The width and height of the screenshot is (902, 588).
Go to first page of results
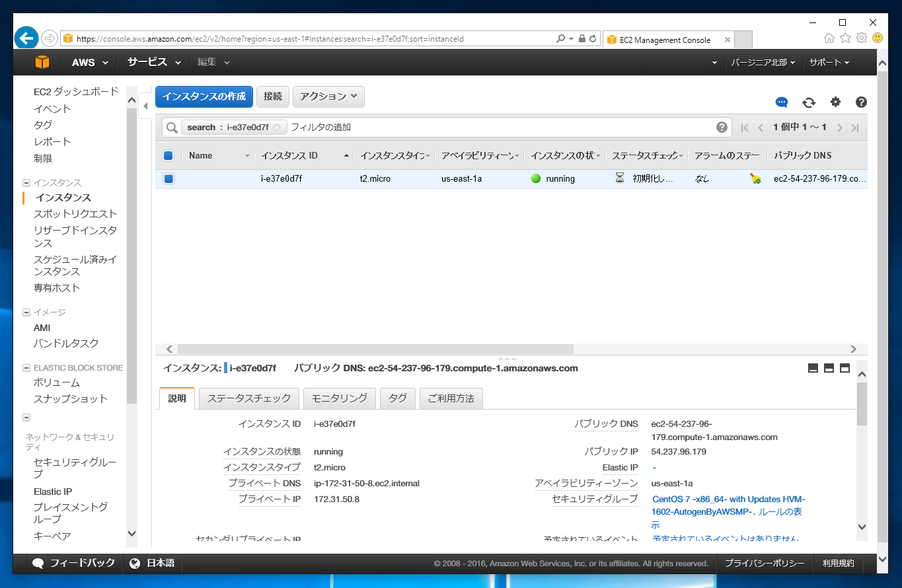745,128
